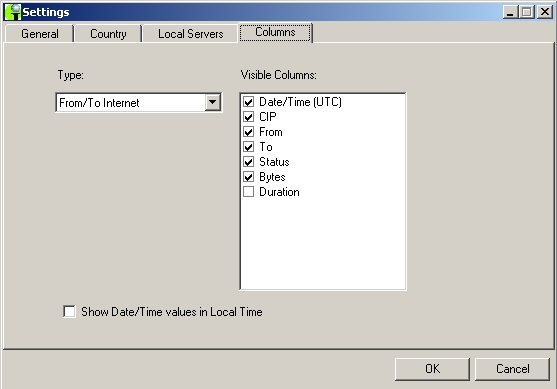The image size is (557, 389).
Task: Click the Cancel button
Action: pyautogui.click(x=513, y=369)
